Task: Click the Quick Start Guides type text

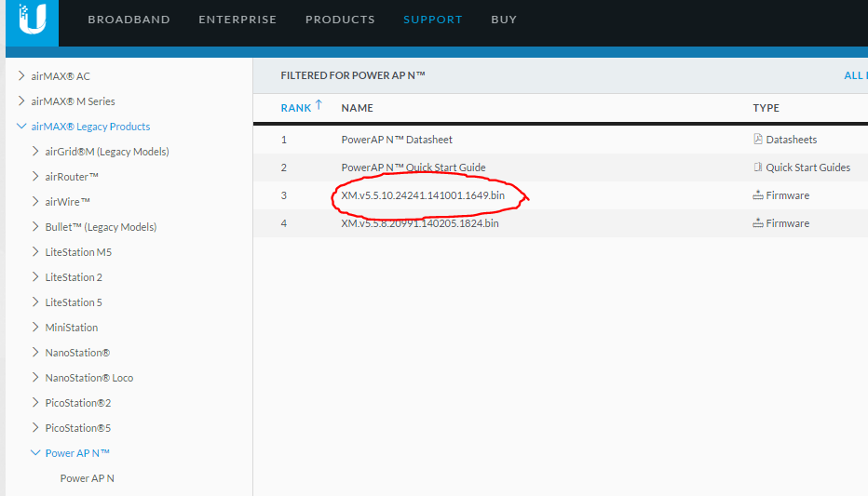Action: [x=807, y=167]
